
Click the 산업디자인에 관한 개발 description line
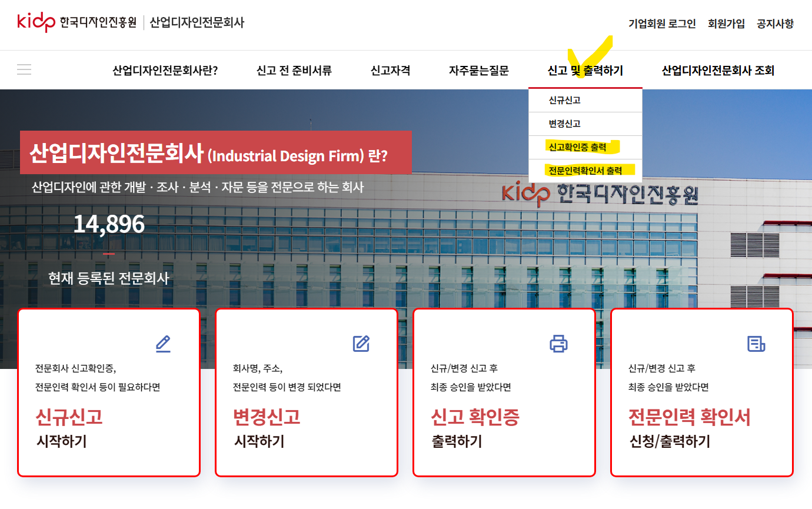(198, 188)
